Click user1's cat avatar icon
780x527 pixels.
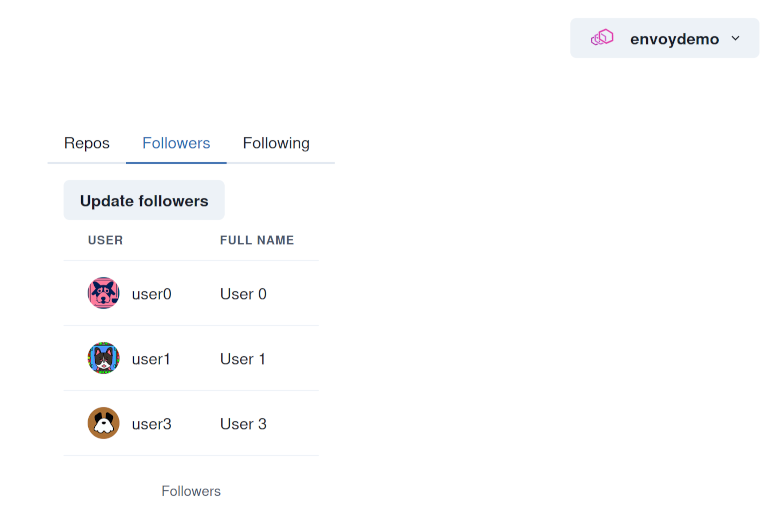tap(104, 358)
